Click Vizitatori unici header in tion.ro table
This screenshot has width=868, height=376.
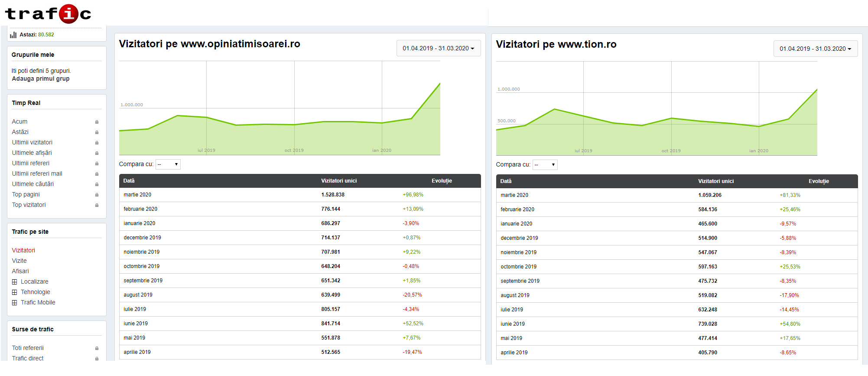716,181
